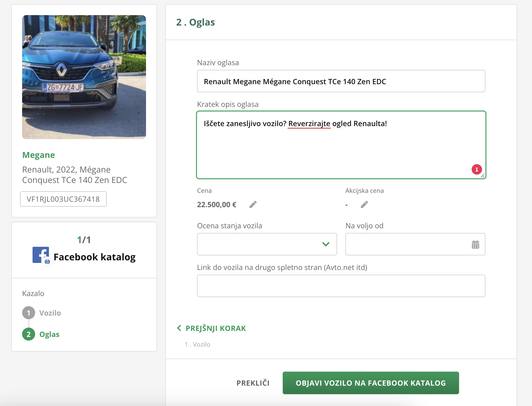Edit the Cena price pencil icon
532x406 pixels.
point(253,205)
